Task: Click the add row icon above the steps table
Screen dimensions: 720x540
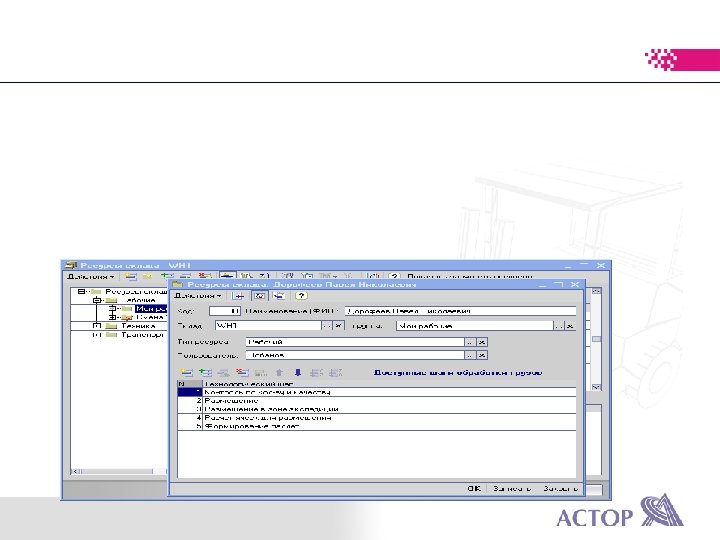Action: pos(186,372)
